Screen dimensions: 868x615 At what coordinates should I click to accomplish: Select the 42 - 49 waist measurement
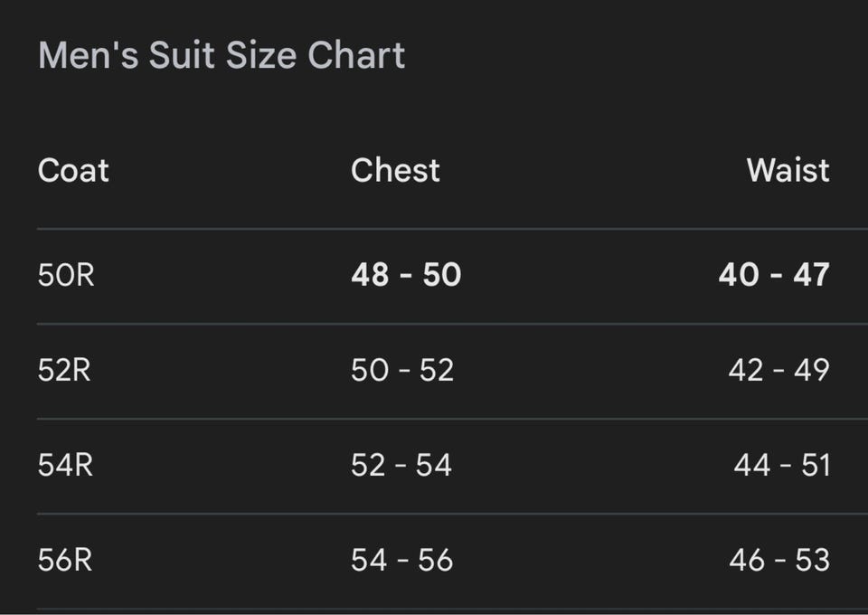click(778, 370)
